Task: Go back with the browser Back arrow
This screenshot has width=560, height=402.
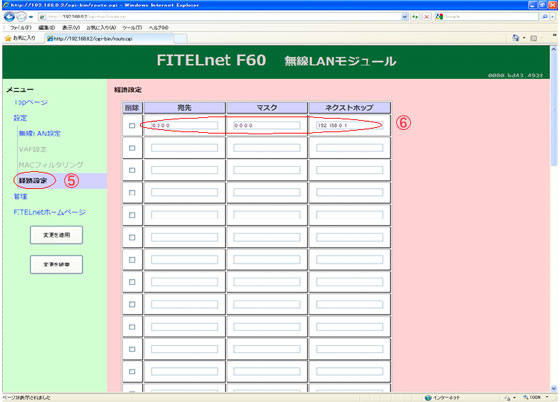Action: [9, 16]
